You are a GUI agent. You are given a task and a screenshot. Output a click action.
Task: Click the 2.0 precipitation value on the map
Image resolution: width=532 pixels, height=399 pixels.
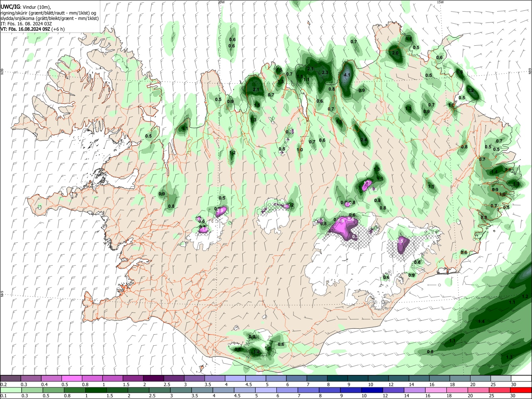[395, 53]
